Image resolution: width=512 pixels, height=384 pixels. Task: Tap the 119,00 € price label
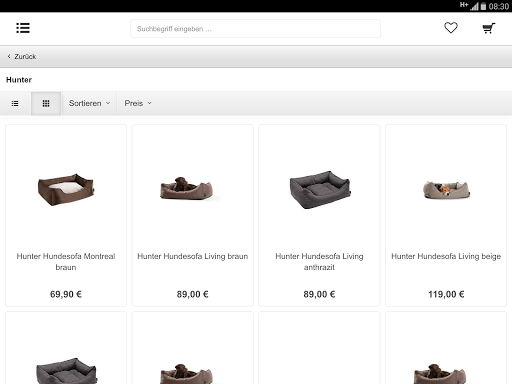446,294
